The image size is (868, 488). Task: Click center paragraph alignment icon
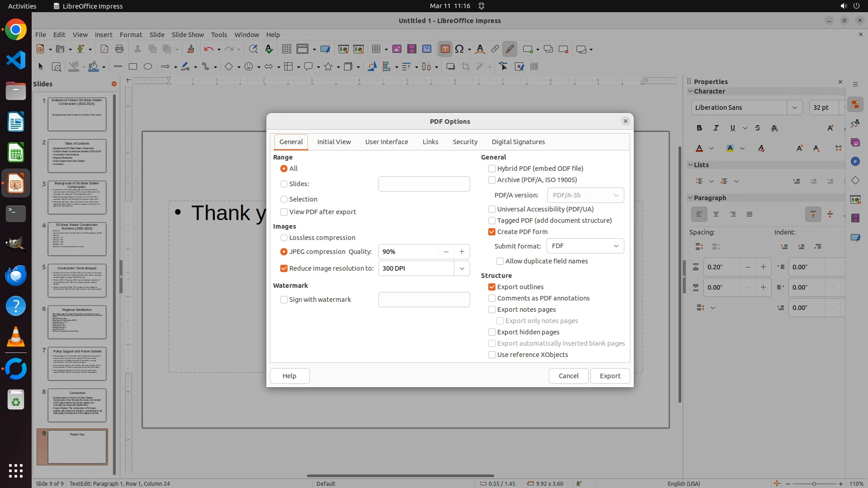716,214
